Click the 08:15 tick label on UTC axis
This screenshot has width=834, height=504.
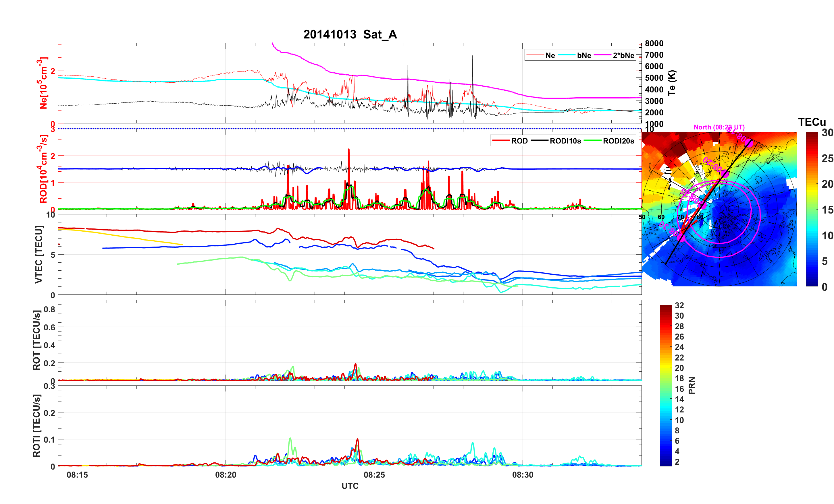[x=77, y=474]
